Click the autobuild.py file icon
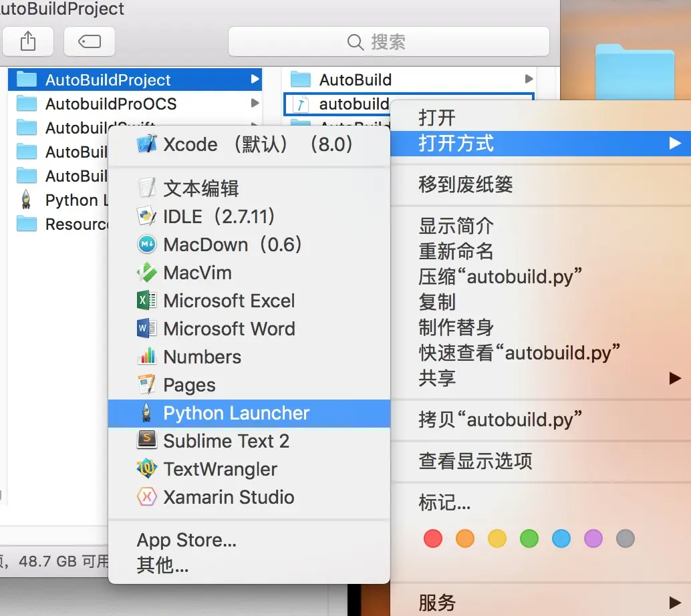The image size is (691, 616). pyautogui.click(x=301, y=104)
